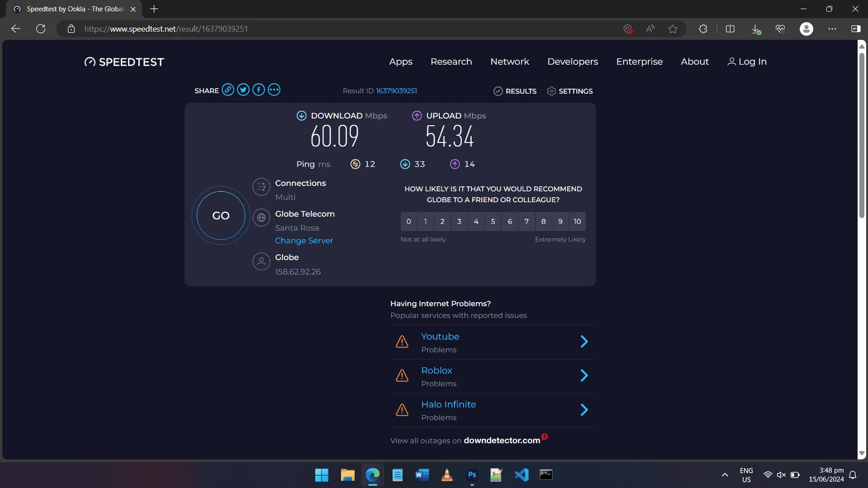Open the Apps menu
Screen dimensions: 868x488
[401, 62]
